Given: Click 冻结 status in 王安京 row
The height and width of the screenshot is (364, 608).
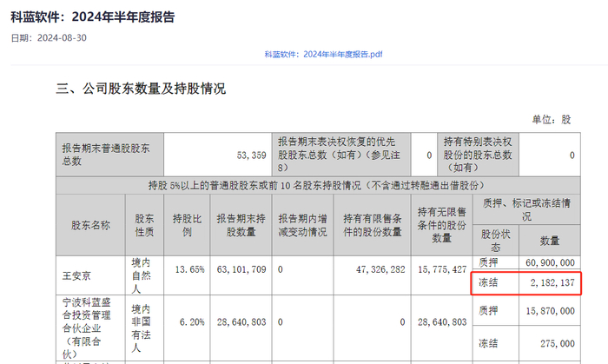Looking at the screenshot, I should point(488,282).
